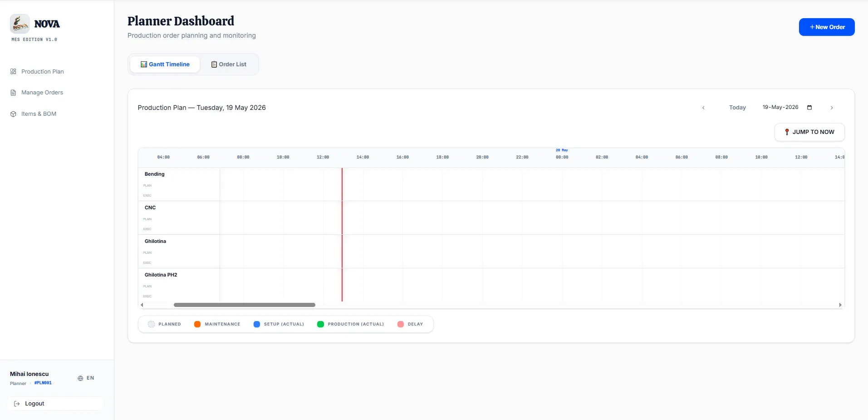The height and width of the screenshot is (420, 868).
Task: Select the Ghilotina PH2 row label
Action: coord(161,275)
